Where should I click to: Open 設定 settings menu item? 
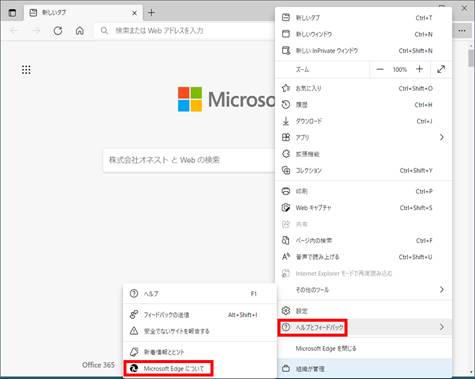[363, 311]
